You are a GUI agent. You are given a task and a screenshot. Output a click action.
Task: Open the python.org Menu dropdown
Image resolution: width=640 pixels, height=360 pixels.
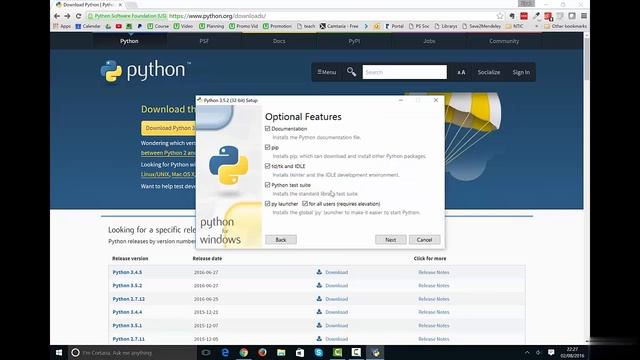tap(327, 72)
